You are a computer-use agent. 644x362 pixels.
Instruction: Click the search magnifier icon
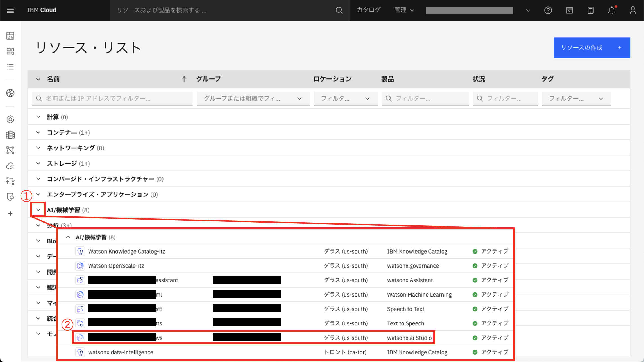(339, 10)
